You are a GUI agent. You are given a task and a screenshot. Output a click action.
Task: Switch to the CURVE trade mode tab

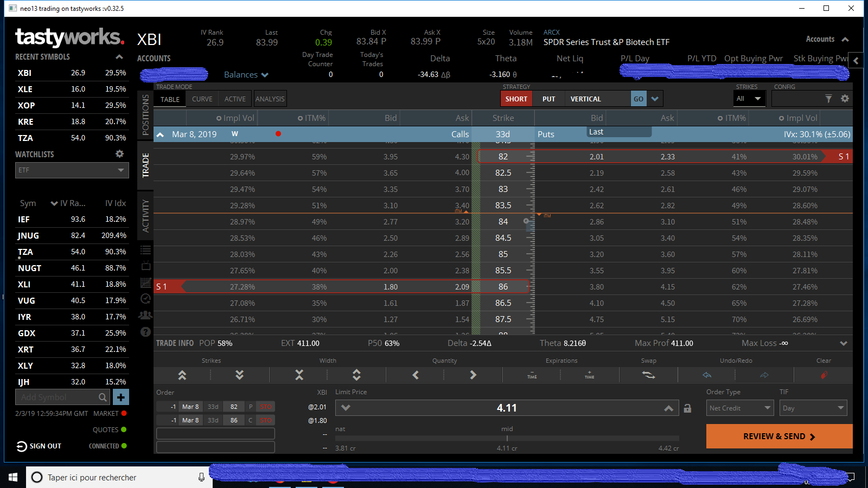click(202, 99)
